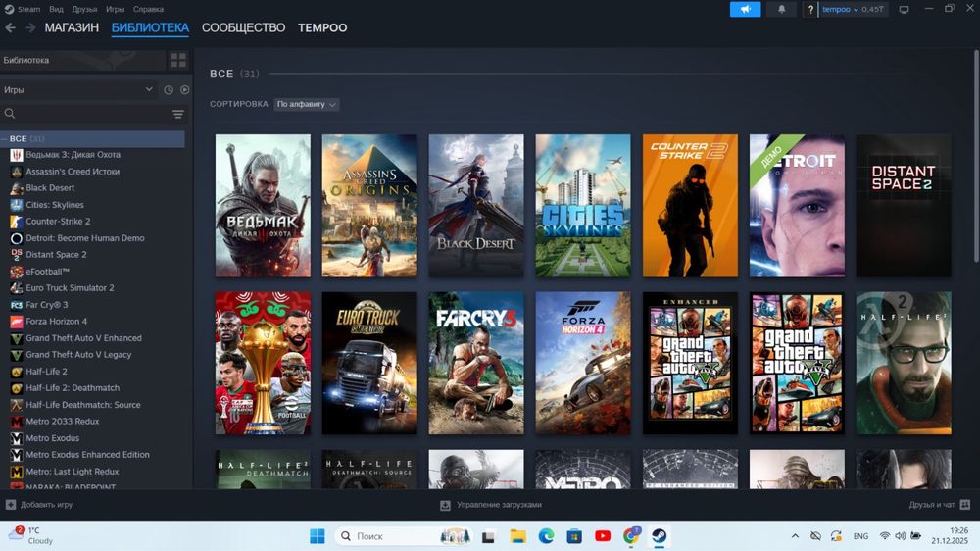Image resolution: width=980 pixels, height=551 pixels.
Task: Open the Друзья menu
Action: pos(84,10)
